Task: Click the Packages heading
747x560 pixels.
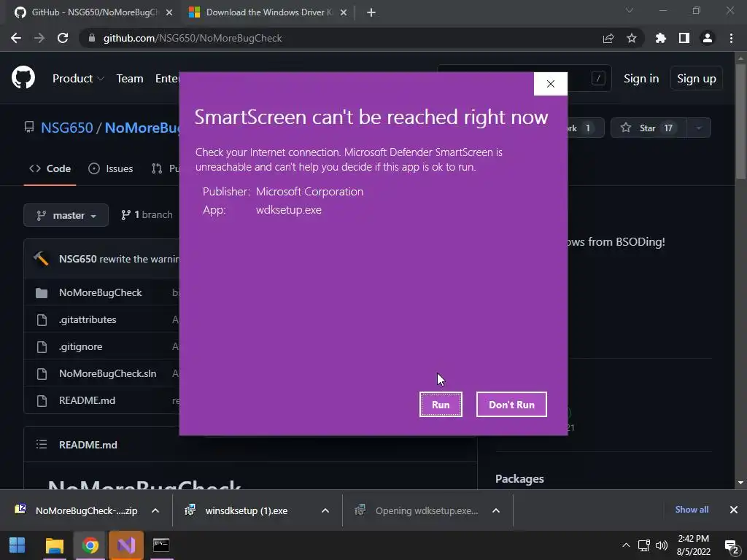Action: 519,478
